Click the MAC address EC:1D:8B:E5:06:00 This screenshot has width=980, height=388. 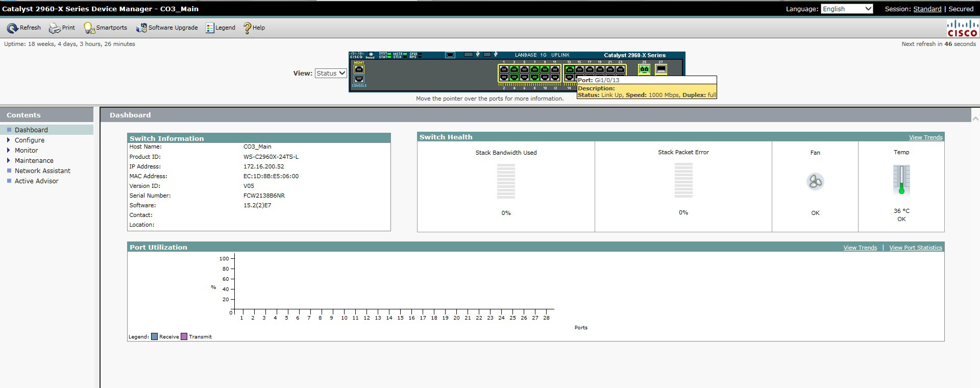click(271, 176)
